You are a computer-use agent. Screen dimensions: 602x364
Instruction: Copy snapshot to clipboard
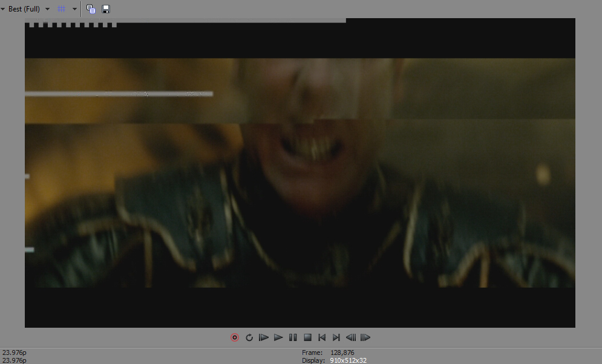[91, 9]
